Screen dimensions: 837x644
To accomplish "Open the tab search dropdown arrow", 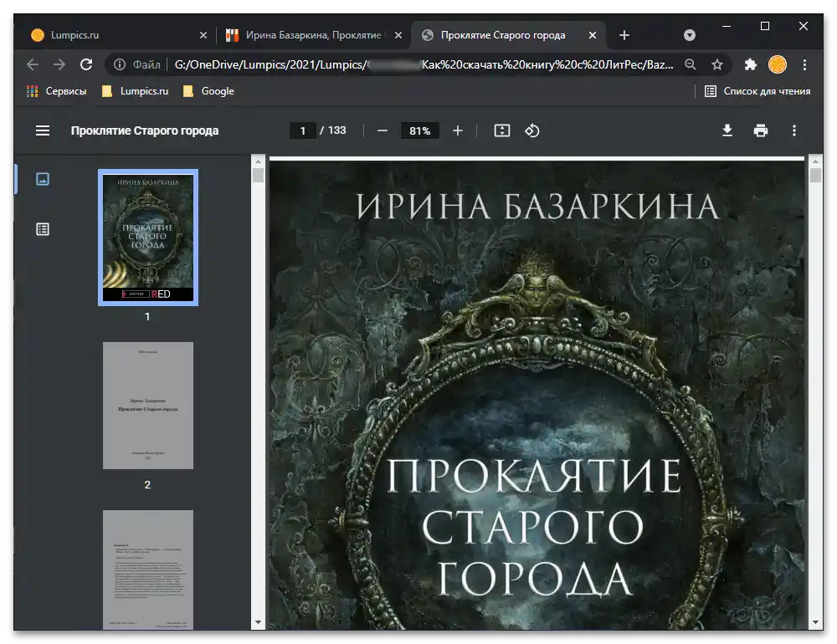I will coord(690,35).
